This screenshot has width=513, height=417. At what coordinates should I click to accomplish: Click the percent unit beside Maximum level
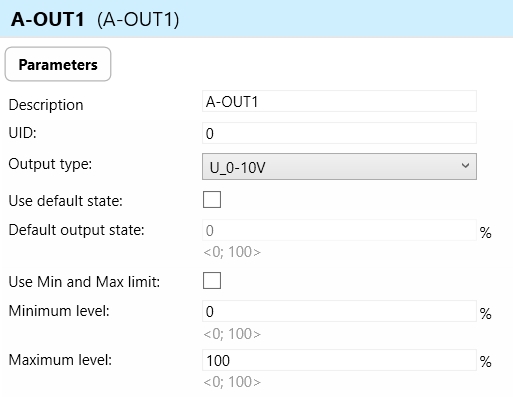pos(486,362)
